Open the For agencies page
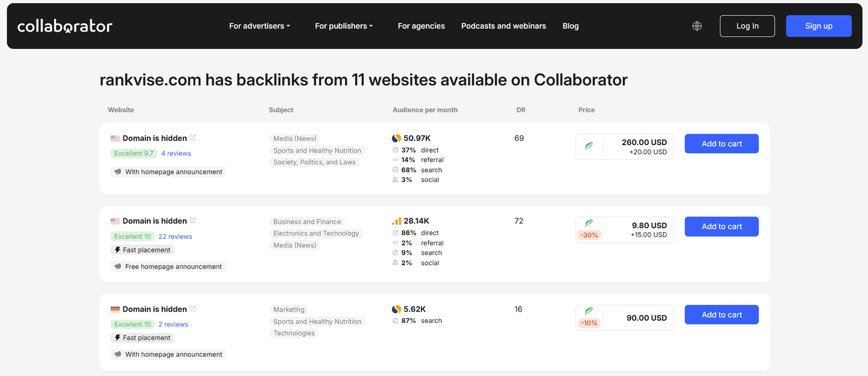 [x=421, y=26]
